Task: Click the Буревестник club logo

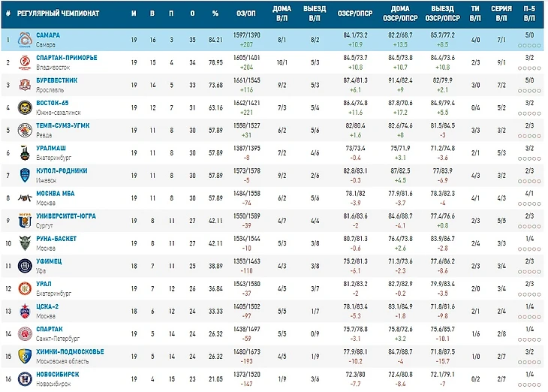Action: click(26, 85)
